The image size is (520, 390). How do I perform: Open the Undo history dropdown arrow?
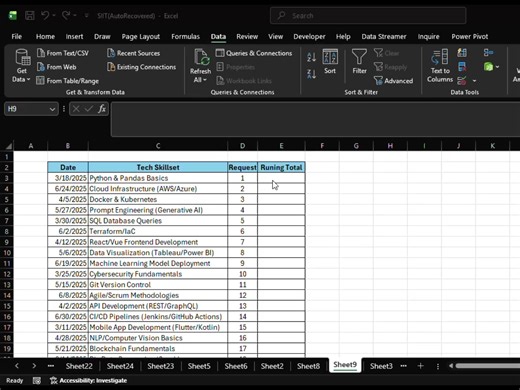click(54, 15)
